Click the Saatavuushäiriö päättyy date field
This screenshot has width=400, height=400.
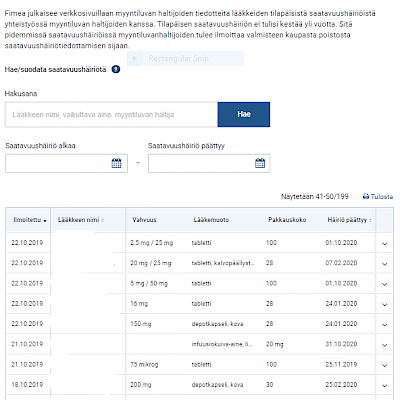209,163
